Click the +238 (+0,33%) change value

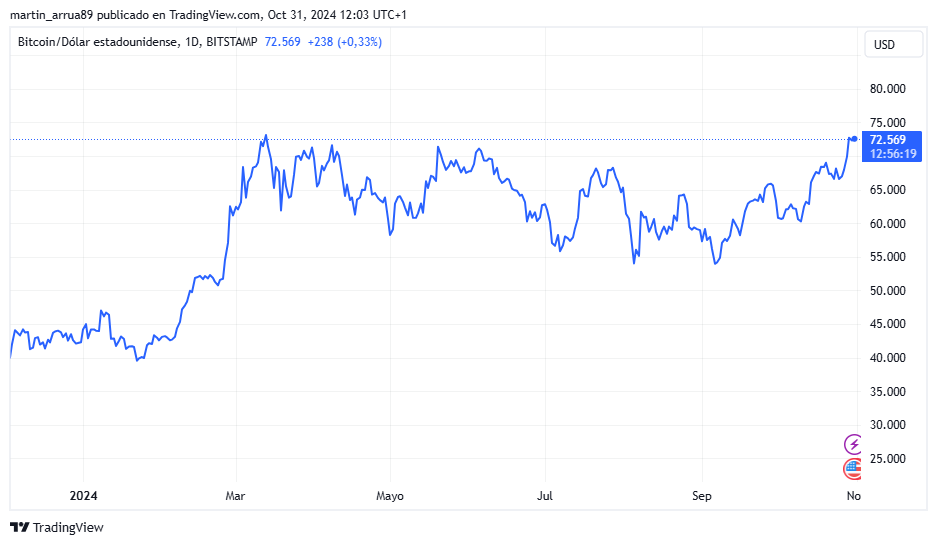(x=345, y=42)
